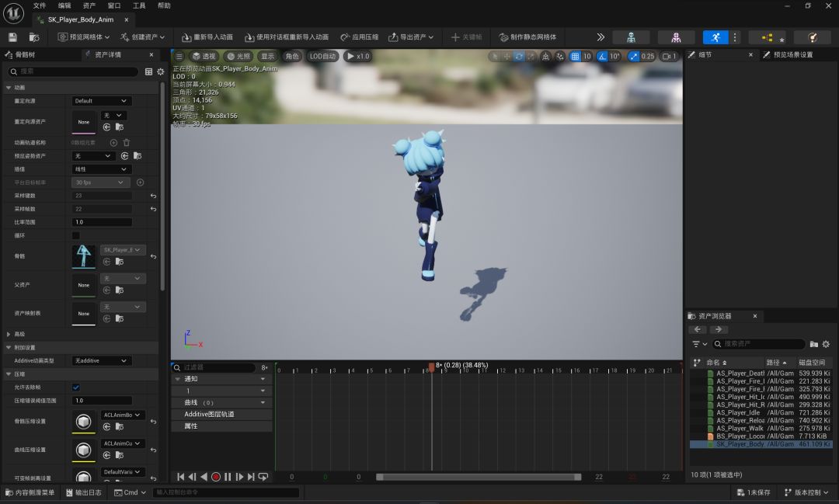The image size is (839, 504).
Task: Click the record animation button
Action: click(216, 477)
